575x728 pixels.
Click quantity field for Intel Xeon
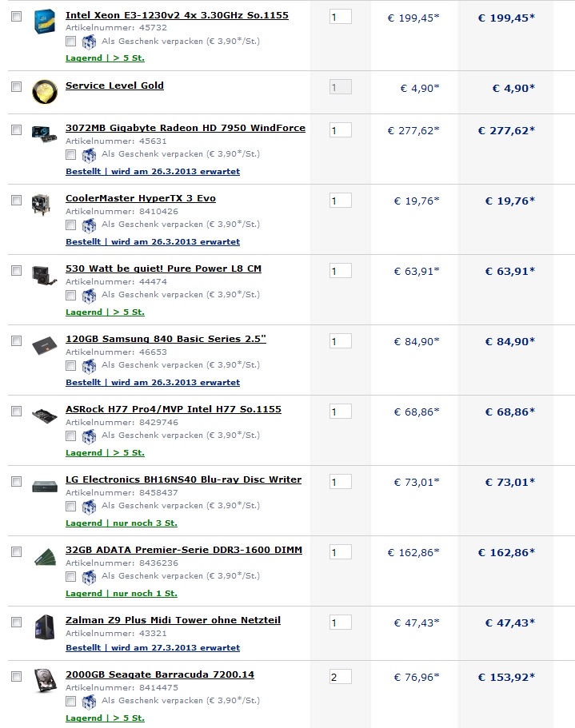click(341, 17)
